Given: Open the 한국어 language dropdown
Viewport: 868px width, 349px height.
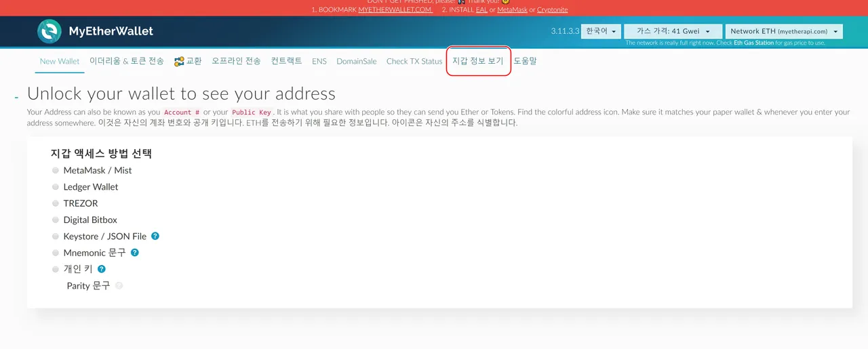Looking at the screenshot, I should [x=601, y=31].
